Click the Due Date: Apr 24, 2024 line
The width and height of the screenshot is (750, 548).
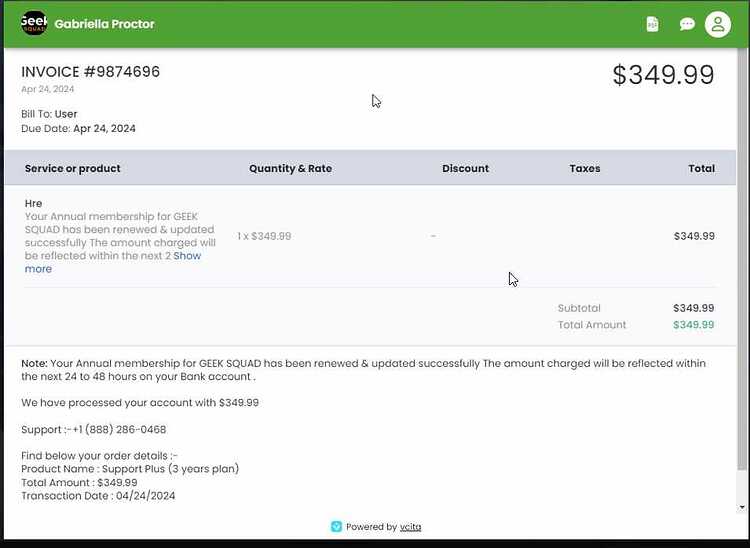78,129
